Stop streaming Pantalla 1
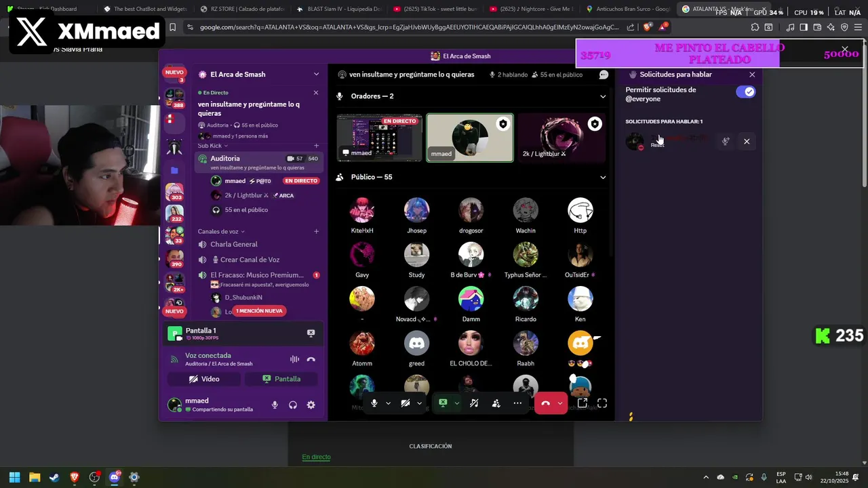The width and height of the screenshot is (868, 488). tap(311, 333)
